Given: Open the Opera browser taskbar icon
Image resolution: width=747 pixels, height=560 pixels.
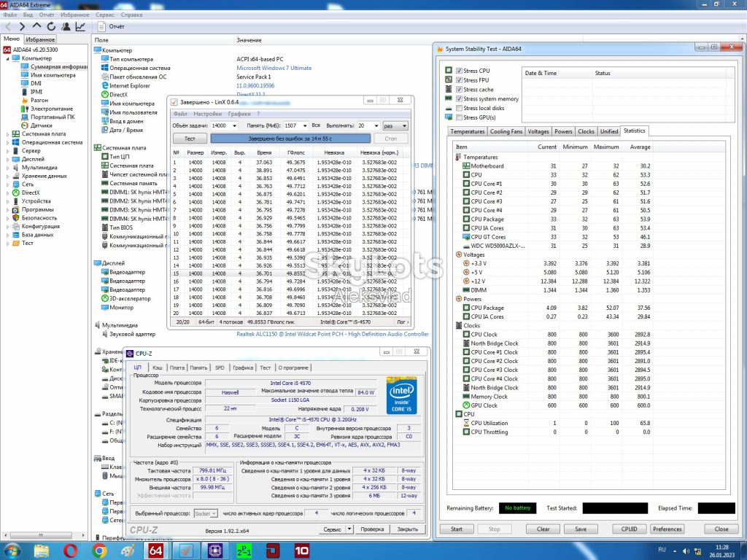Looking at the screenshot, I should point(70,551).
